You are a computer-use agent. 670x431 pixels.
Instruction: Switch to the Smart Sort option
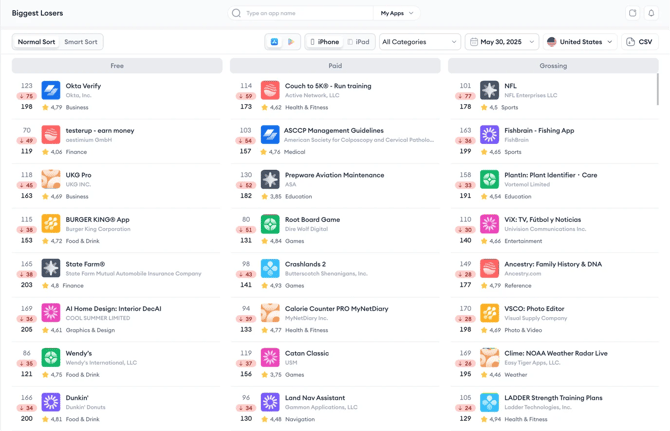pos(81,42)
